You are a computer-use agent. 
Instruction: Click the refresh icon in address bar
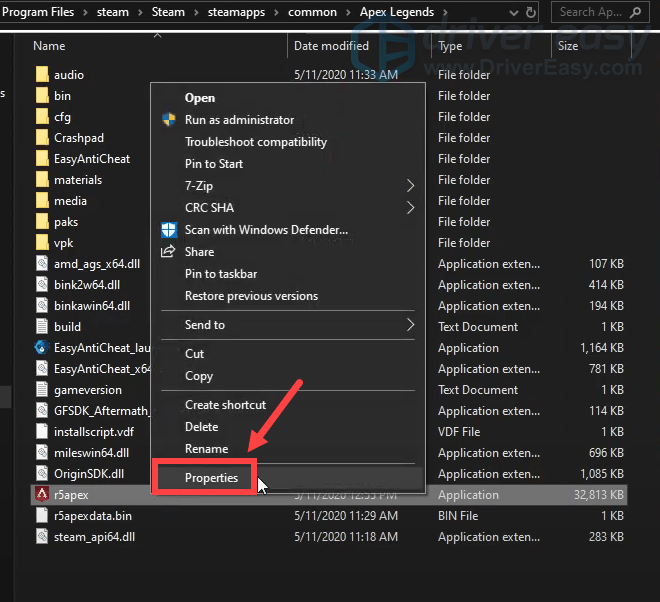coord(531,12)
